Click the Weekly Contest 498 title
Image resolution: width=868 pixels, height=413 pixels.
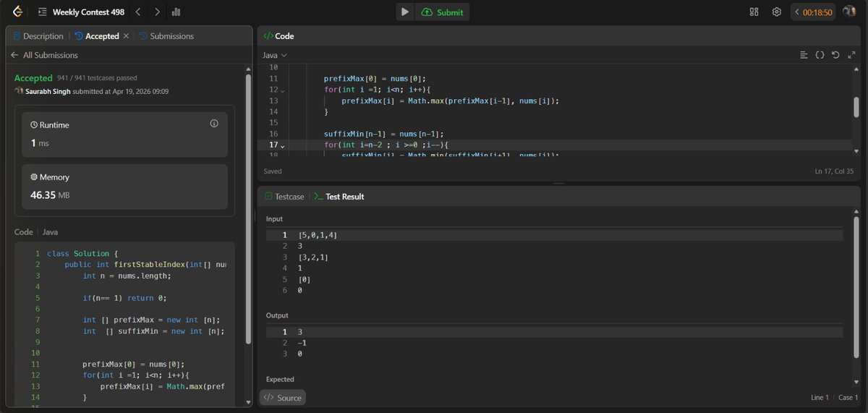tap(88, 12)
